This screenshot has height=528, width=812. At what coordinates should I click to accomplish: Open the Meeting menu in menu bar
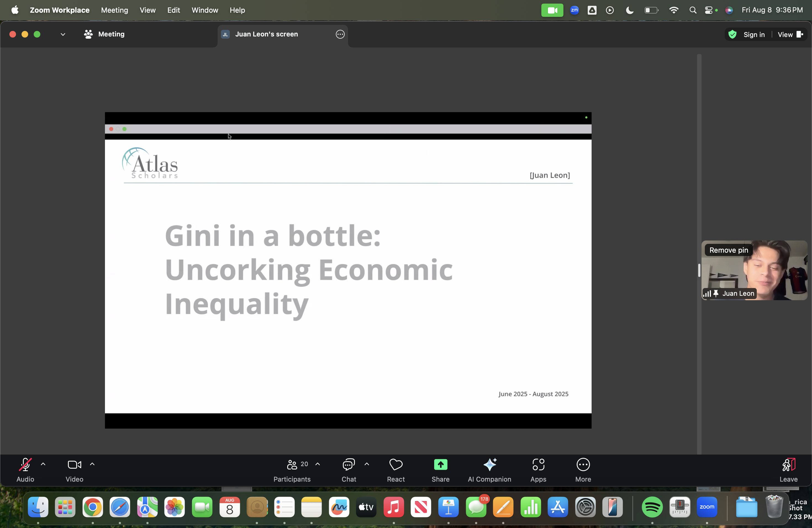(x=114, y=10)
